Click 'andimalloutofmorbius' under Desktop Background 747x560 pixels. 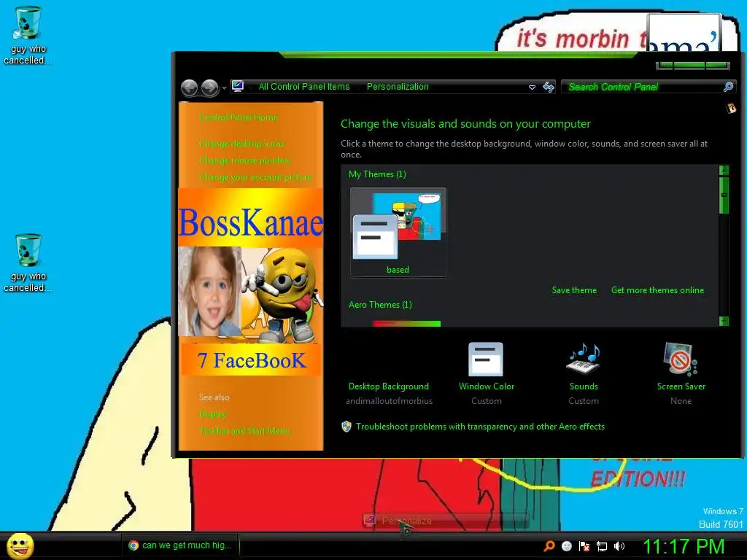(390, 401)
